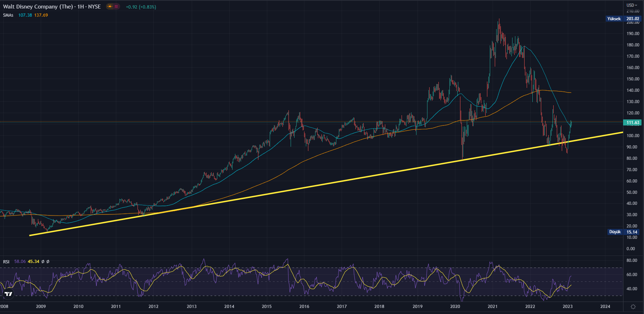
Task: Click the 40.00 RSI scale label
Action: pos(632,289)
